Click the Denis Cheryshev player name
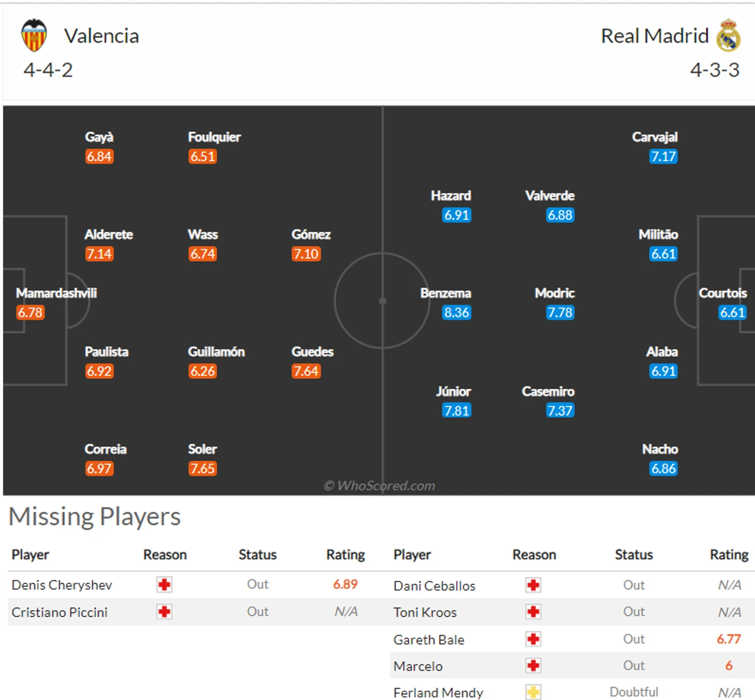This screenshot has width=755, height=700. coord(62,585)
